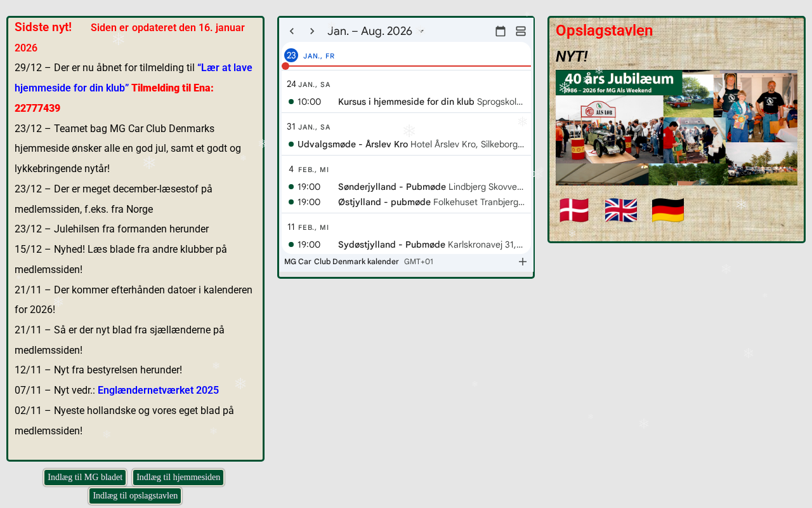
Task: Open 'Østjylland - pubmøde' event
Action: tap(406, 202)
